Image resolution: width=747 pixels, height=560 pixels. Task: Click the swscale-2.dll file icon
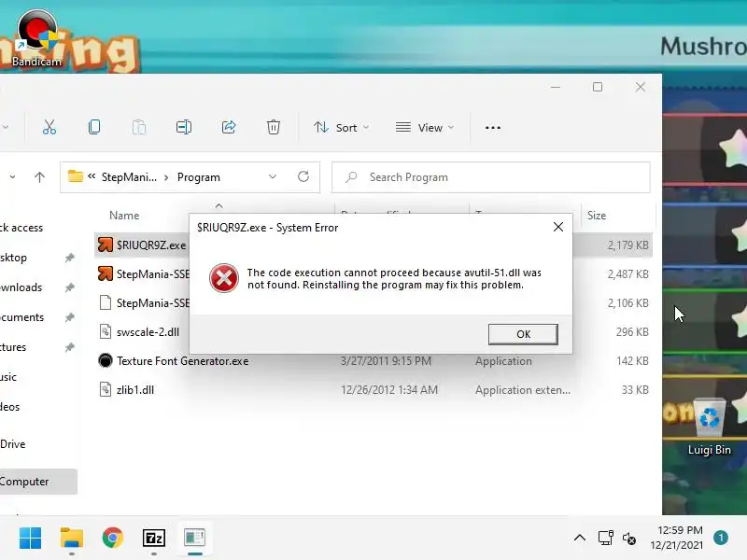pyautogui.click(x=106, y=331)
